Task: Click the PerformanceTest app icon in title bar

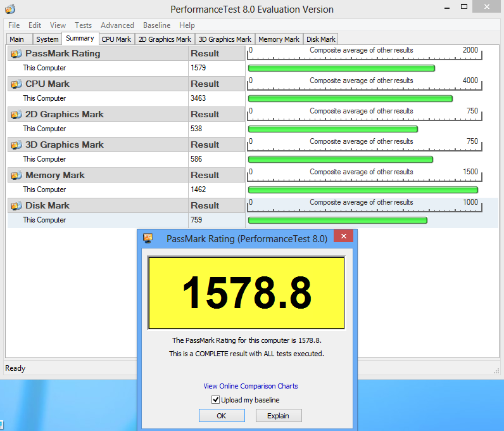Action: [x=10, y=9]
